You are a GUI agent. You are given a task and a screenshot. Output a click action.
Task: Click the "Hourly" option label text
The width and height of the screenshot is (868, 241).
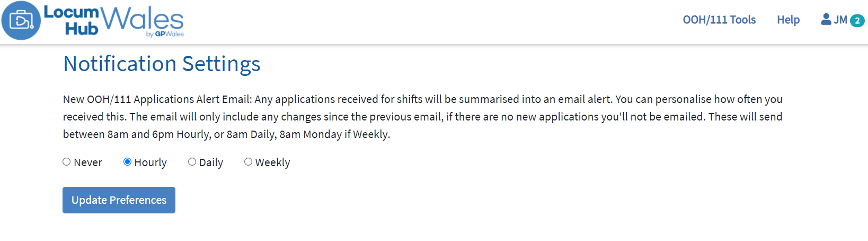coord(150,162)
